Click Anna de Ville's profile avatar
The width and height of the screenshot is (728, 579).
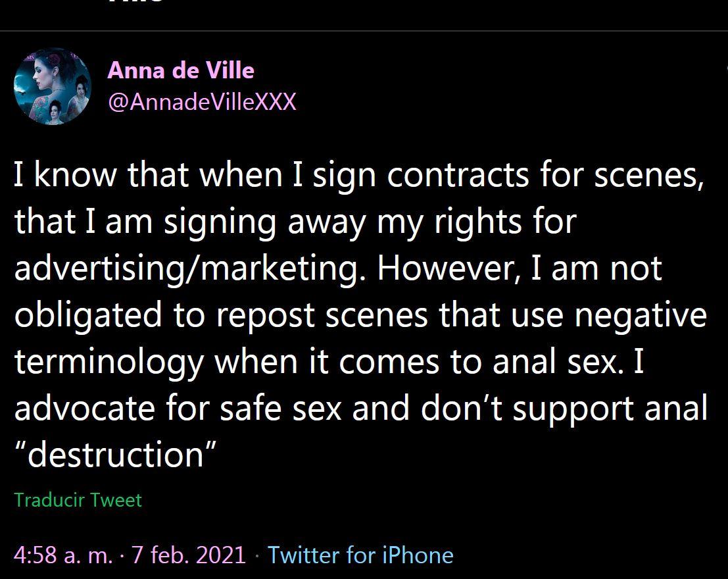[52, 86]
